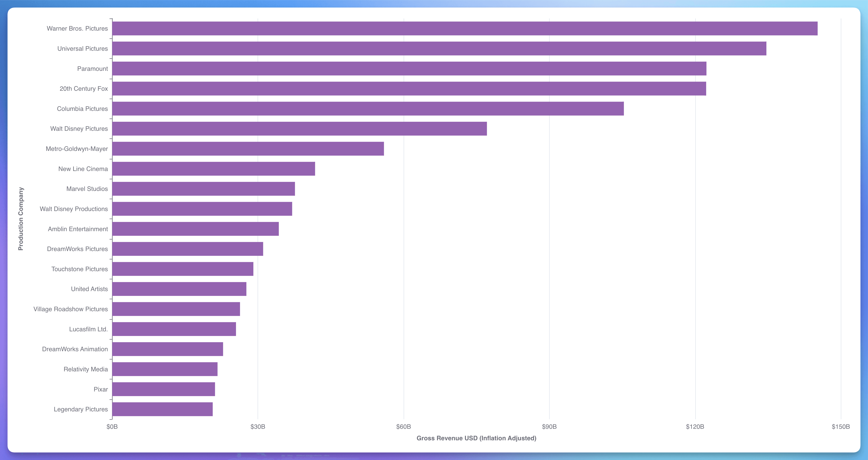868x460 pixels.
Task: Select the United Artists bar
Action: point(180,289)
